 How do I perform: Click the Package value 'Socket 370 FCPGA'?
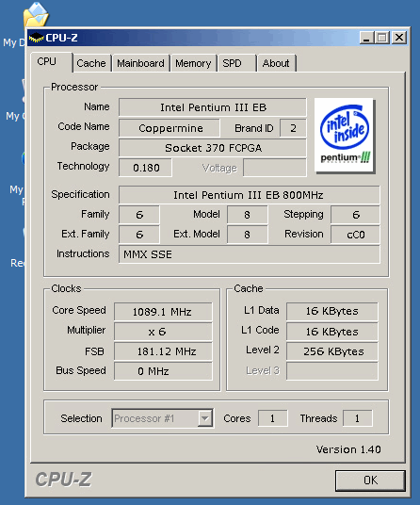(x=213, y=148)
